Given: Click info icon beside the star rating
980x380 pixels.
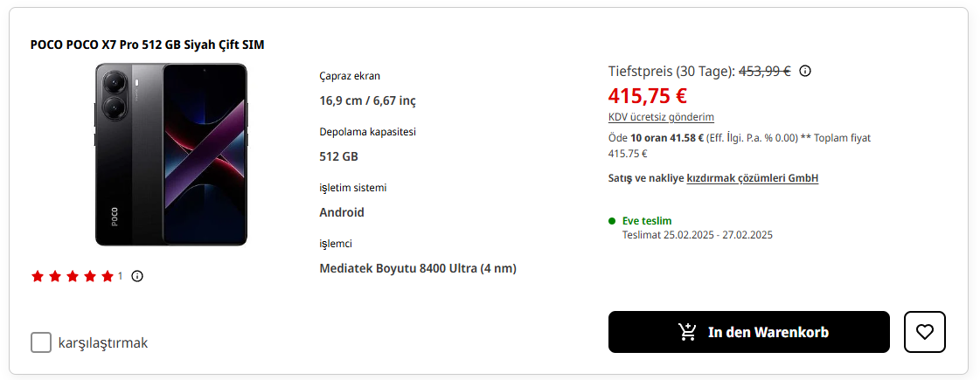Looking at the screenshot, I should click(137, 276).
